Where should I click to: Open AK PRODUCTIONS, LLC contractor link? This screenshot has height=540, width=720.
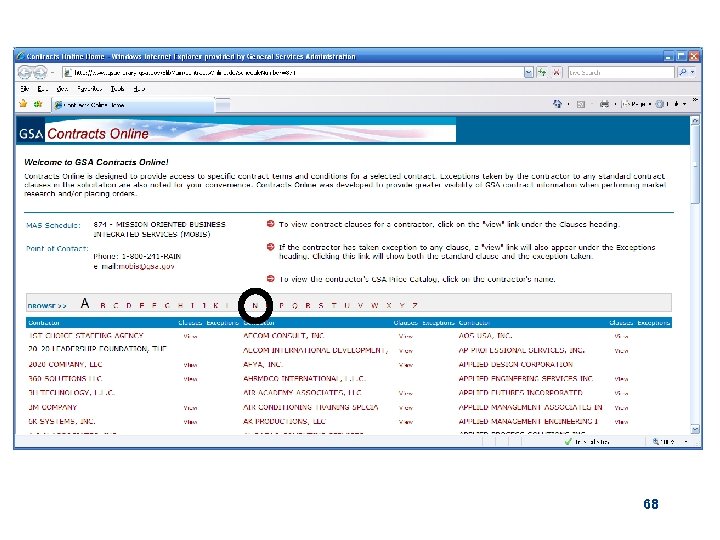tap(284, 422)
